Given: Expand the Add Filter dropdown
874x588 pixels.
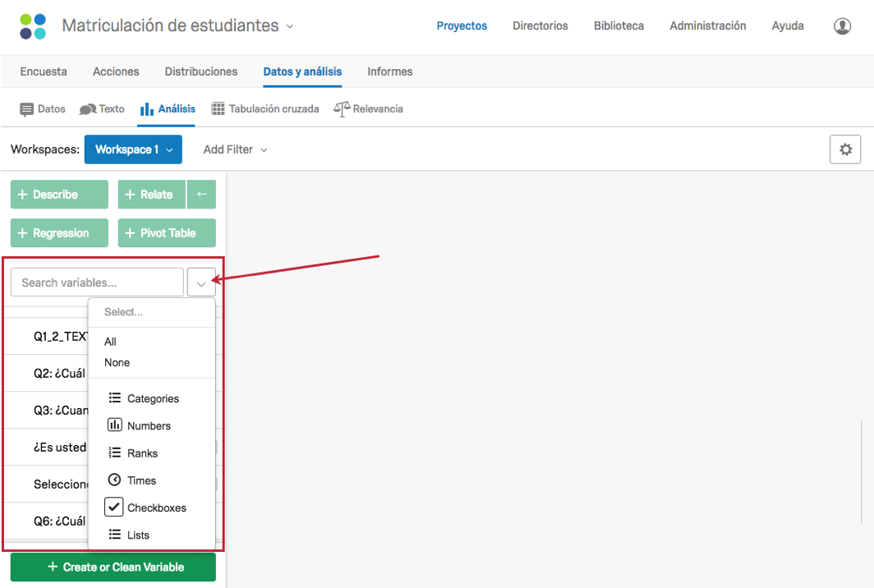Looking at the screenshot, I should (x=235, y=149).
